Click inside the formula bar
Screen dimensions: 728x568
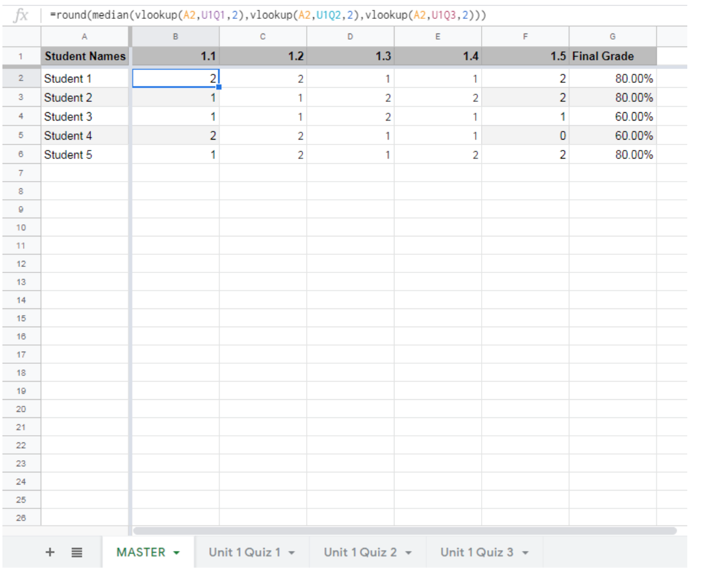point(244,13)
